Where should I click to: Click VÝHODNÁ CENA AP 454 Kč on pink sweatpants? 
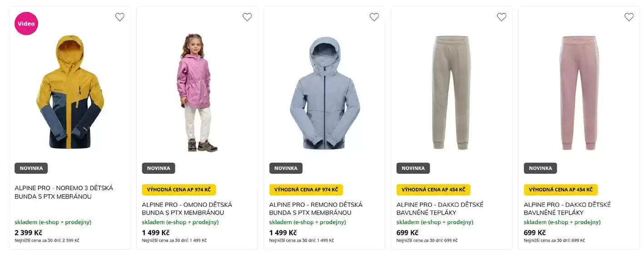coord(560,190)
